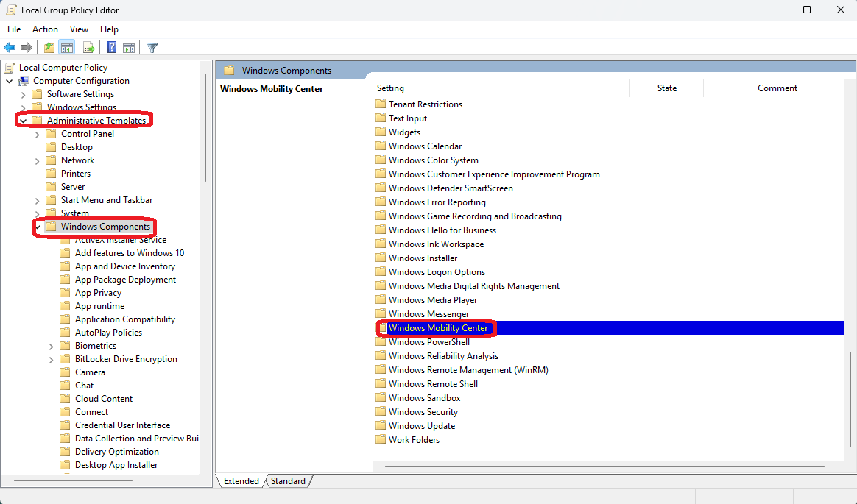The width and height of the screenshot is (857, 504).
Task: Sort by the State column header
Action: tap(666, 88)
